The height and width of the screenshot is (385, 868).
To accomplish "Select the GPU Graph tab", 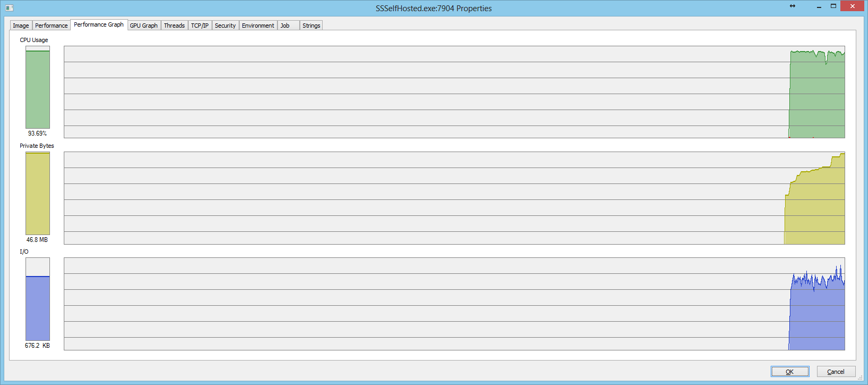I will 144,26.
